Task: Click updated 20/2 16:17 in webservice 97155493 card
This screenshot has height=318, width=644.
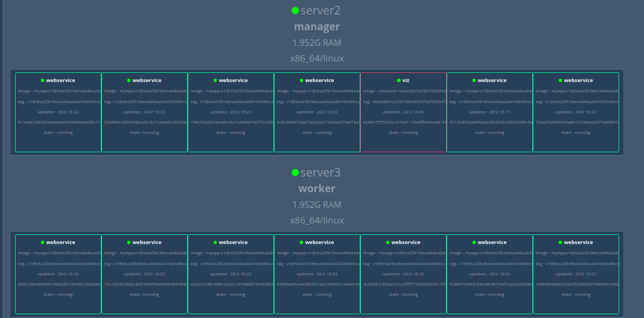Action: tap(490, 112)
